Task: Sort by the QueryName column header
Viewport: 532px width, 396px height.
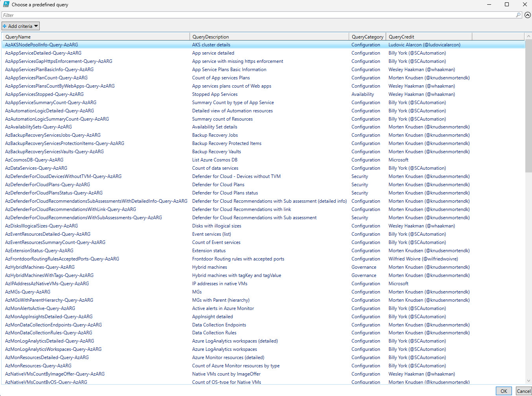Action: 96,37
